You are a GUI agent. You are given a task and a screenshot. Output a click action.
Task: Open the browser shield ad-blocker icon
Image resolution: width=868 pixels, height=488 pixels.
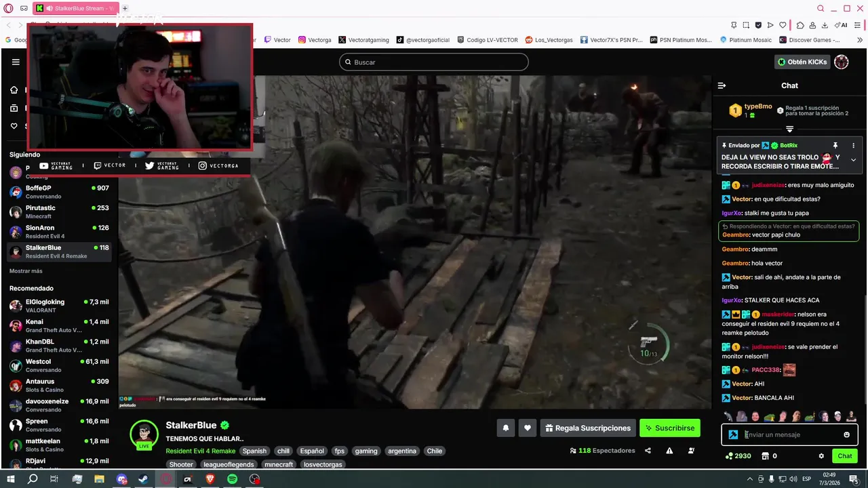tap(758, 25)
